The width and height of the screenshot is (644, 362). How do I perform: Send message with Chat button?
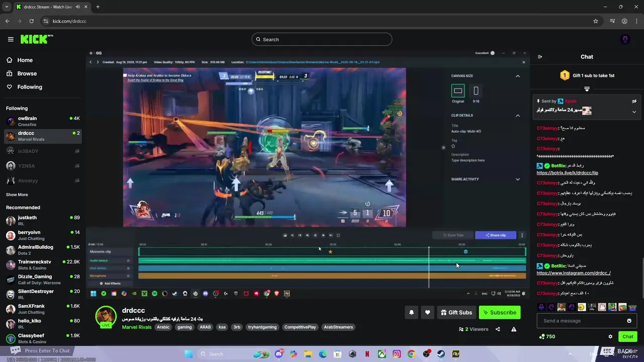point(628,336)
